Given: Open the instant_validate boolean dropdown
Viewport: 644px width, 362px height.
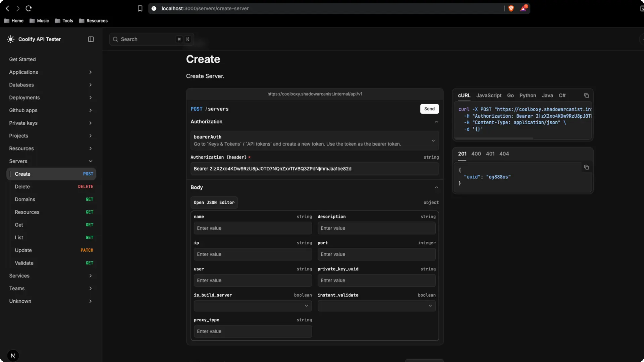Looking at the screenshot, I should tap(376, 306).
